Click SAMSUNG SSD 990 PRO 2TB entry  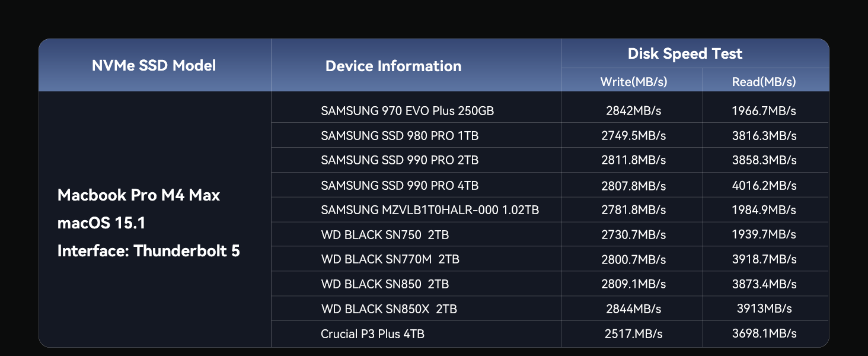tap(400, 161)
